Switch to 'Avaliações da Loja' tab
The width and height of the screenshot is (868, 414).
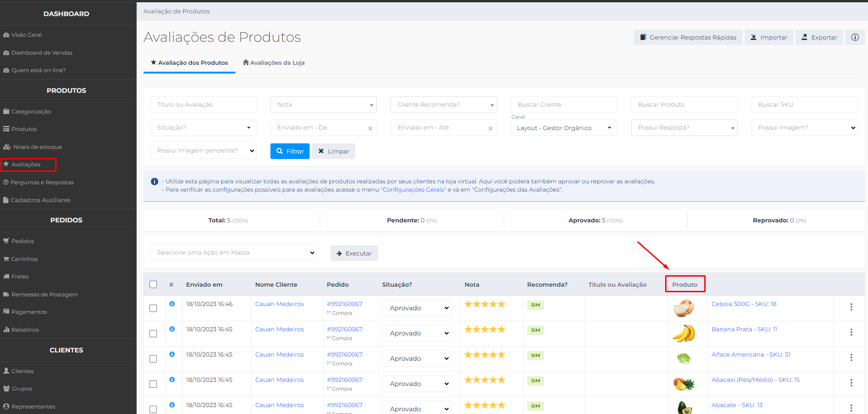click(x=274, y=63)
